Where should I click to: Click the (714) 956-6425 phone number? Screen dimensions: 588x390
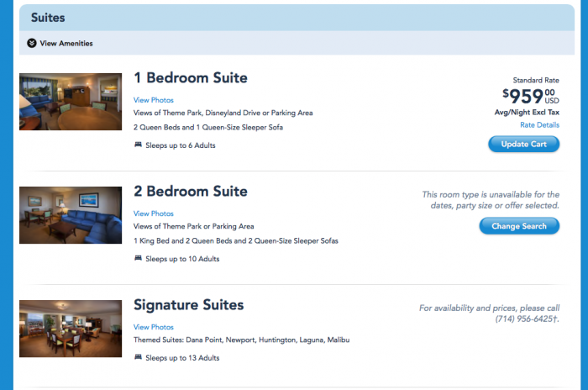click(x=524, y=319)
